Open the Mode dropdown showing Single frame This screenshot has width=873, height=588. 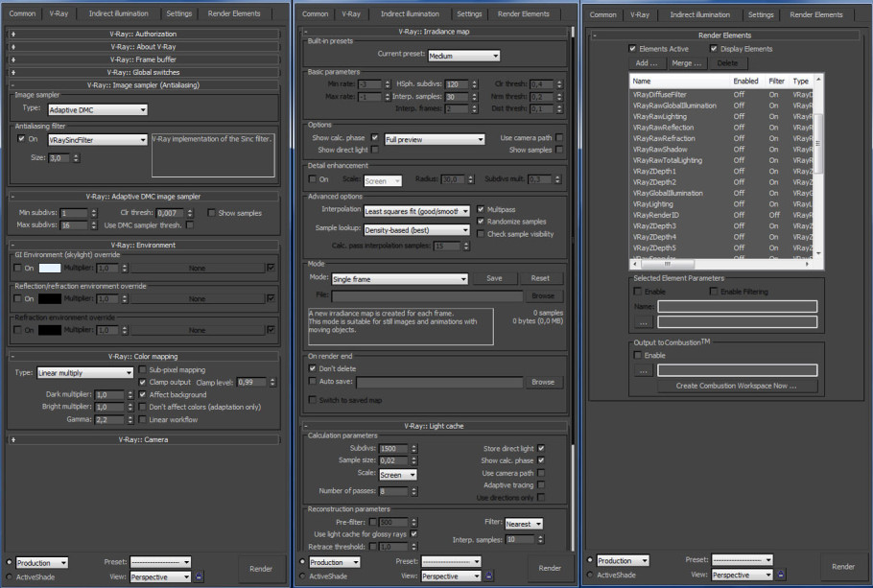400,279
